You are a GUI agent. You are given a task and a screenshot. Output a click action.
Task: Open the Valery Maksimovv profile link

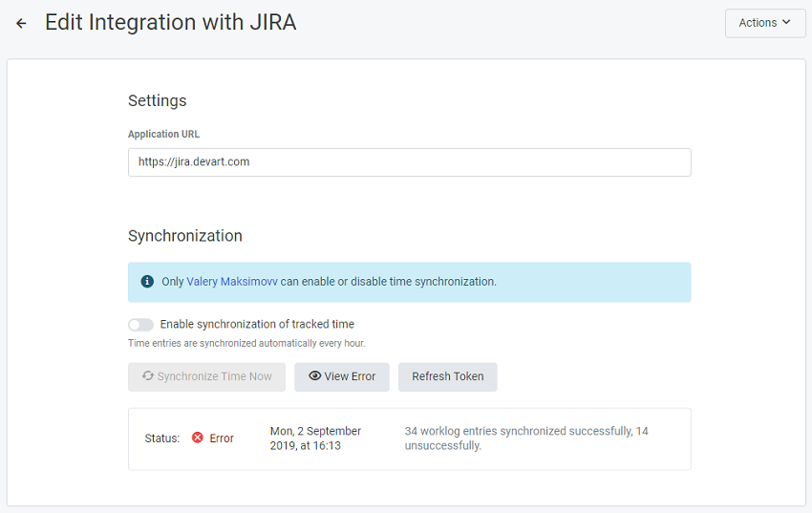[232, 282]
